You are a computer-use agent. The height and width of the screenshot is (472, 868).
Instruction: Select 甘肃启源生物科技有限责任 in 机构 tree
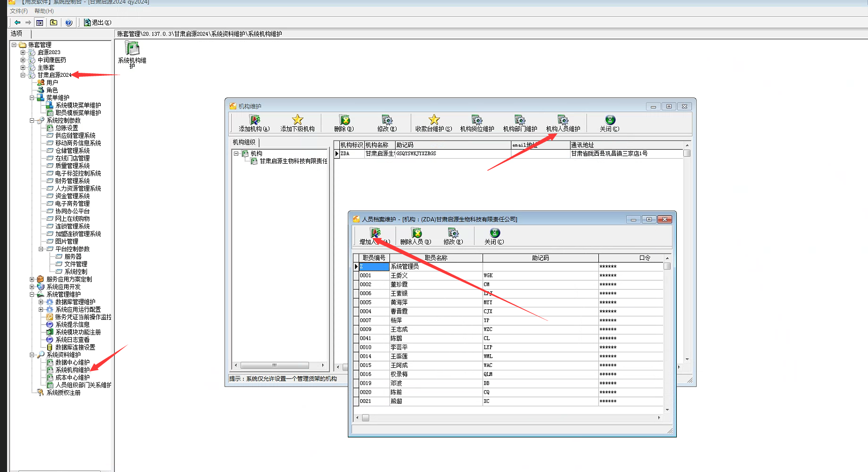(x=293, y=161)
